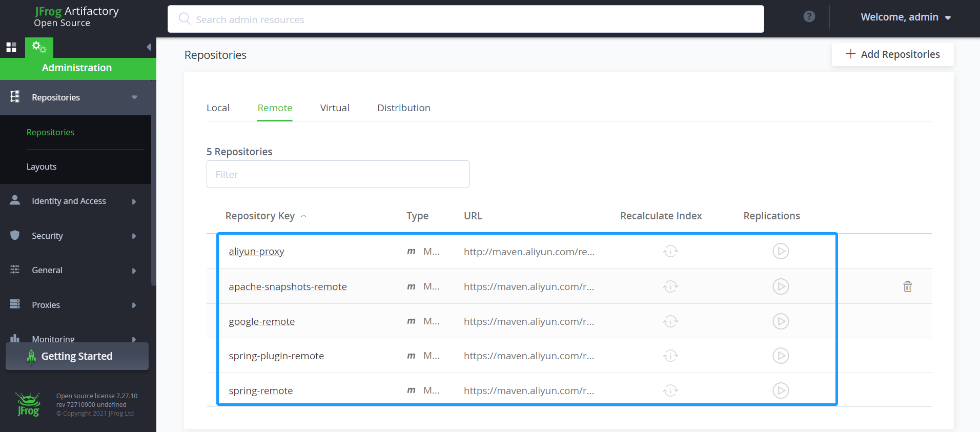Viewport: 980px width, 432px height.
Task: Recalculate index for spring-plugin-remote
Action: [x=670, y=356]
